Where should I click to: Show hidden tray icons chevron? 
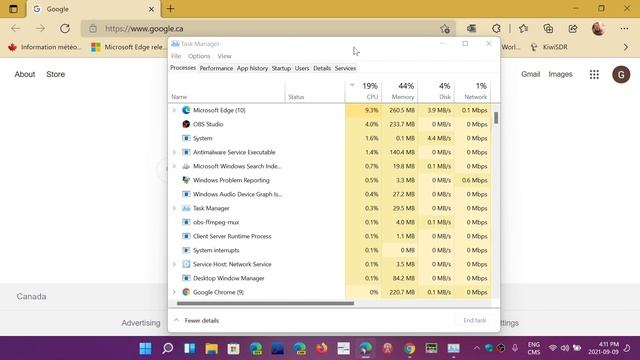click(x=476, y=348)
